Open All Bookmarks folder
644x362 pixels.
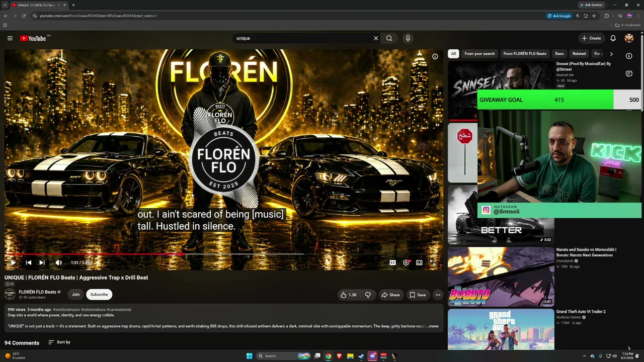[627, 25]
